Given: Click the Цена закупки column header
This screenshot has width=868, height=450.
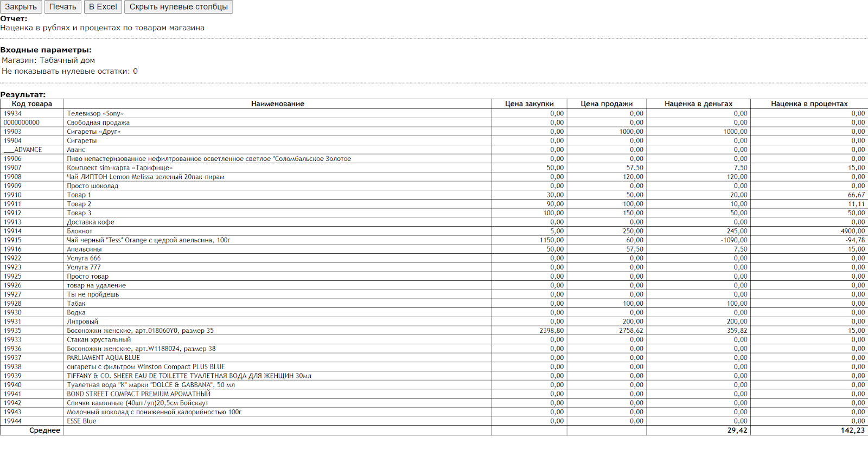Looking at the screenshot, I should pyautogui.click(x=529, y=104).
